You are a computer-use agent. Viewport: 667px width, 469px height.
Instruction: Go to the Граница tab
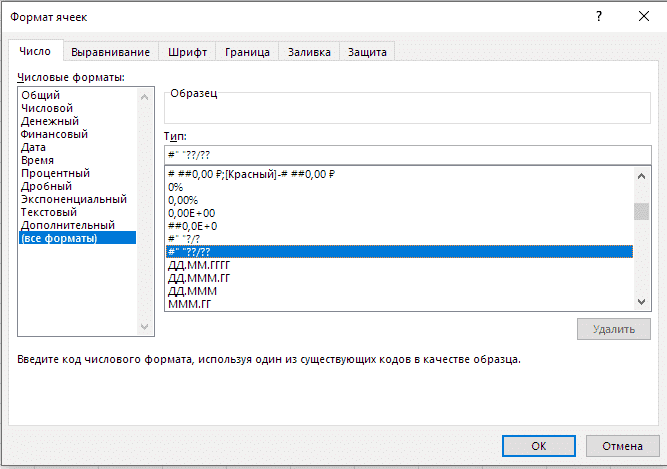(246, 52)
